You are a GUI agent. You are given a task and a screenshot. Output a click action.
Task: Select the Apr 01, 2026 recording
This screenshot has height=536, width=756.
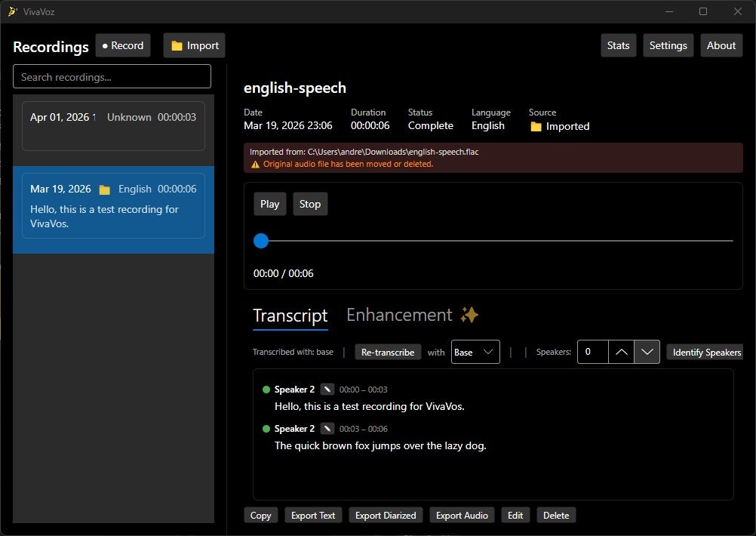[113, 126]
